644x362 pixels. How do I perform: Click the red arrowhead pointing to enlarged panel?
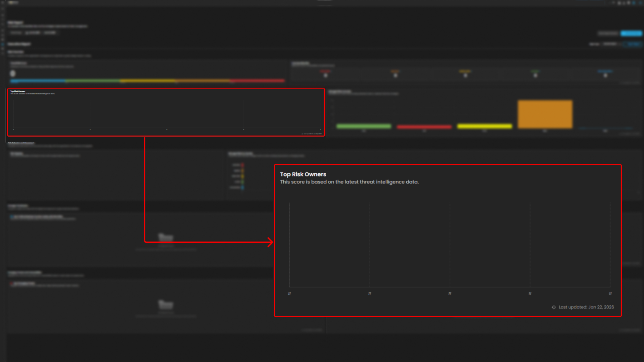270,242
